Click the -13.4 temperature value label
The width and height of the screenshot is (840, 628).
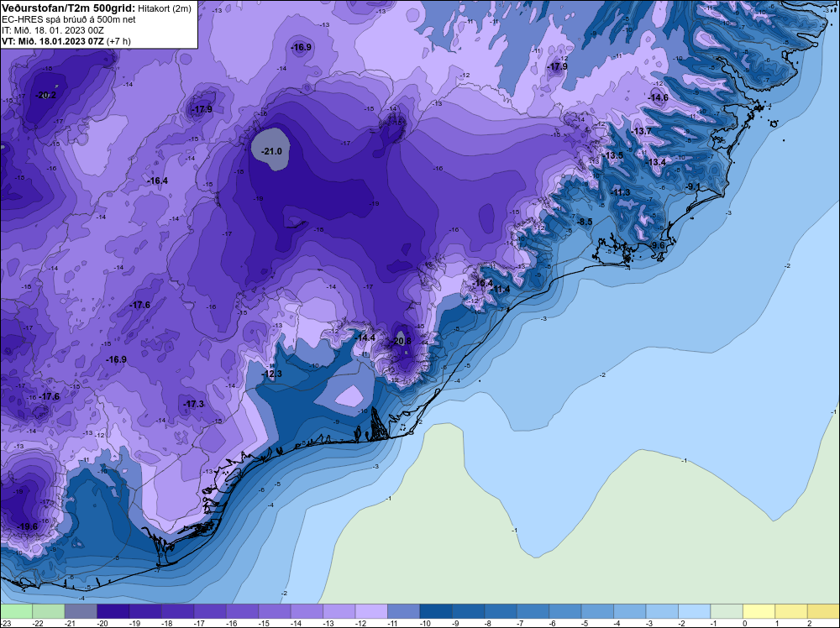[x=656, y=162]
